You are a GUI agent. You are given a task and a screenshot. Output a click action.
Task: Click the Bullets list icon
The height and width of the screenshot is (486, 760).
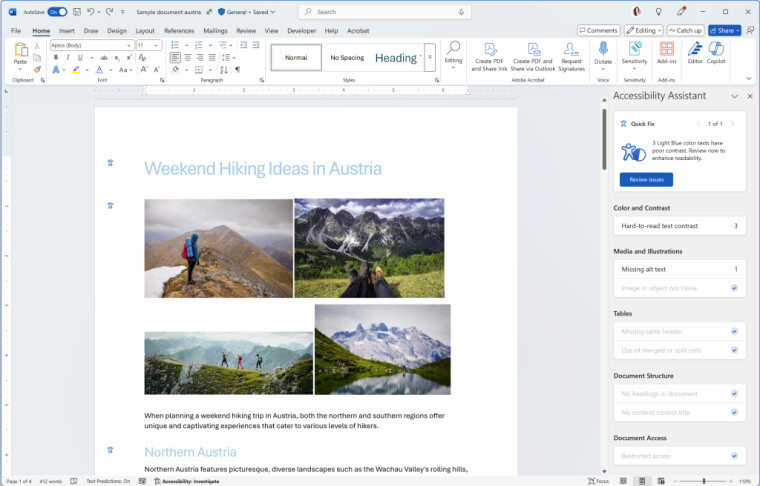point(175,45)
